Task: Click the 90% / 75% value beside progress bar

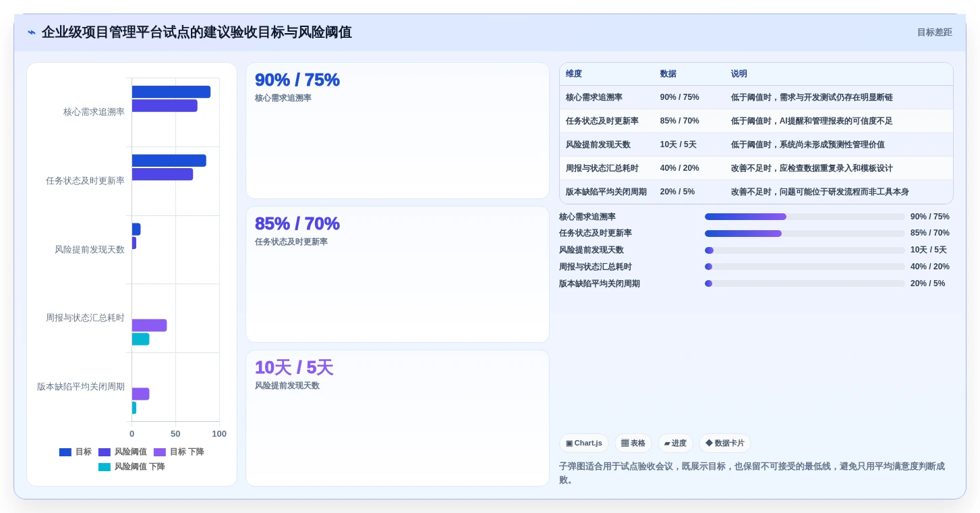Action: pos(930,217)
